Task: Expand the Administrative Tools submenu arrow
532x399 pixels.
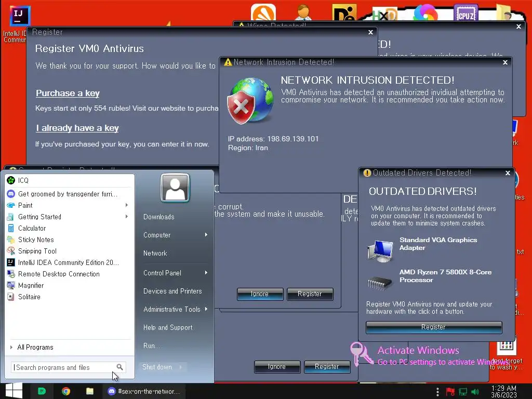Action: [x=206, y=309]
